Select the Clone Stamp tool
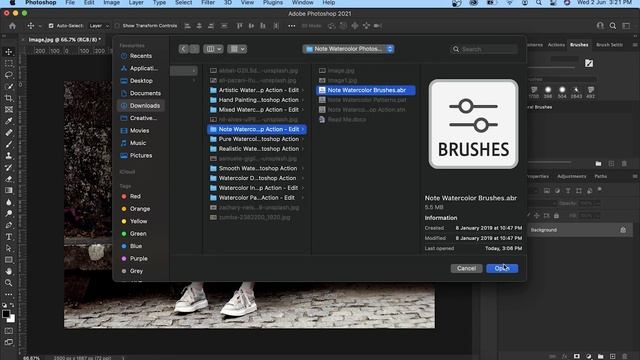The image size is (640, 360). pos(9,156)
